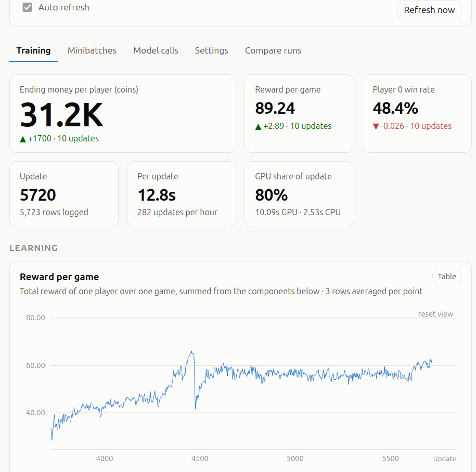
Task: Click the Per update 12.8s card
Action: pyautogui.click(x=182, y=194)
